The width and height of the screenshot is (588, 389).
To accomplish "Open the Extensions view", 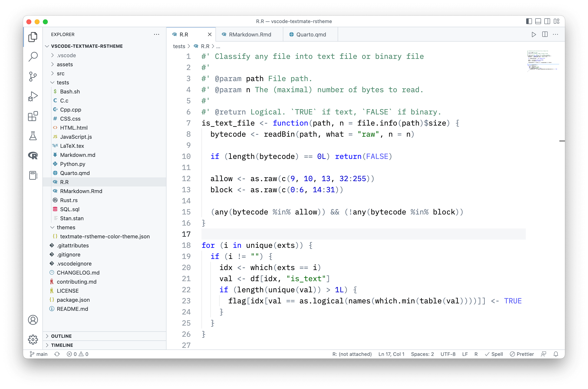I will coord(33,116).
